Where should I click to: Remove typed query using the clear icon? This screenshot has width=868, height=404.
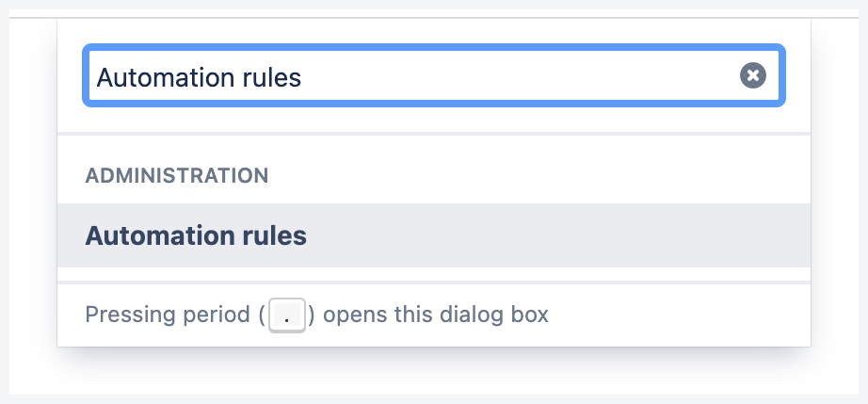tap(752, 75)
